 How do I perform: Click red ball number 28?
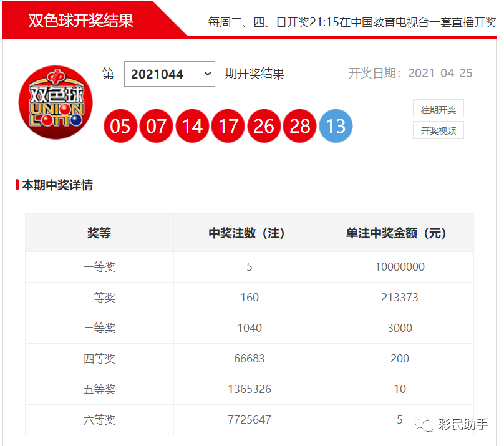click(x=300, y=126)
